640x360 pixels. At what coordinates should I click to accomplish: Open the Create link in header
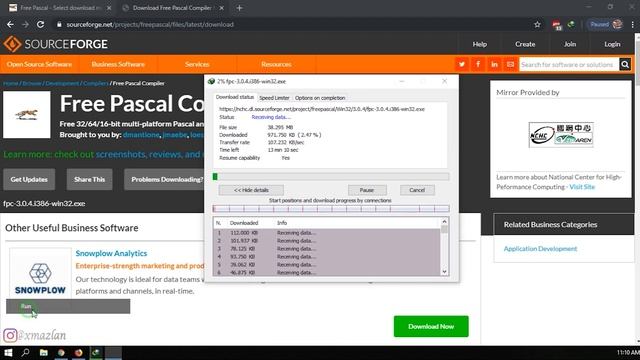525,44
